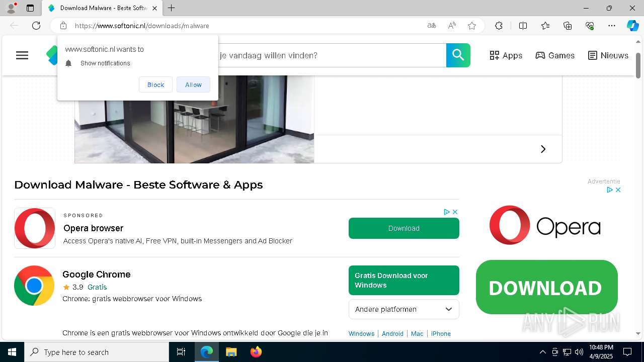The width and height of the screenshot is (644, 362).
Task: Open the Games section
Action: [555, 55]
